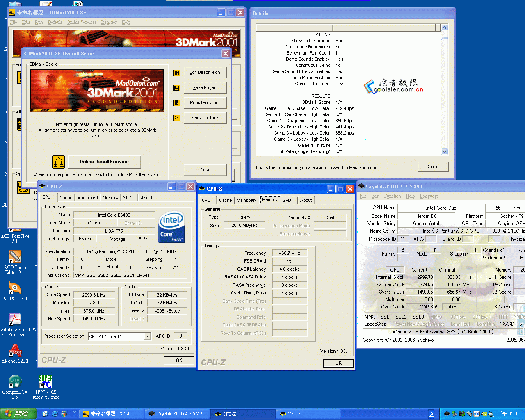
Task: Click ResultBrowser button
Action: click(x=205, y=103)
